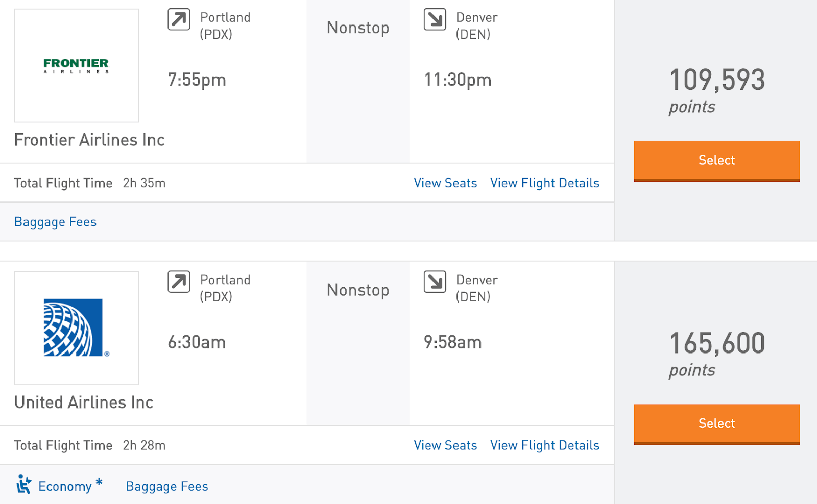Click the Economy seat icon

click(x=23, y=485)
